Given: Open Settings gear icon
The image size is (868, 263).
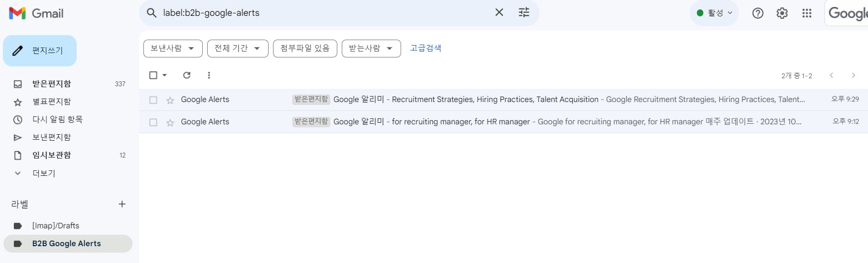Looking at the screenshot, I should click(782, 13).
